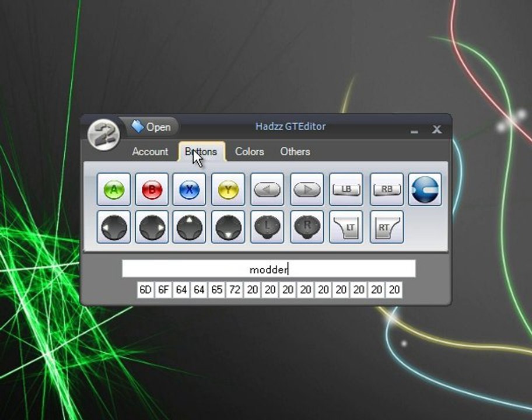Insert the left stick L symbol
The width and height of the screenshot is (532, 420).
point(267,227)
